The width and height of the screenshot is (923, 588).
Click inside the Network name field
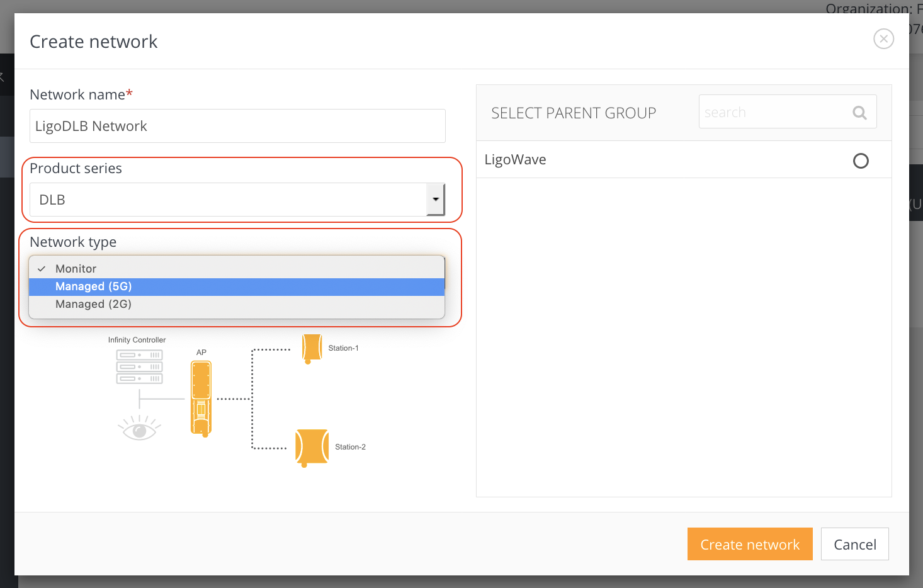(237, 126)
